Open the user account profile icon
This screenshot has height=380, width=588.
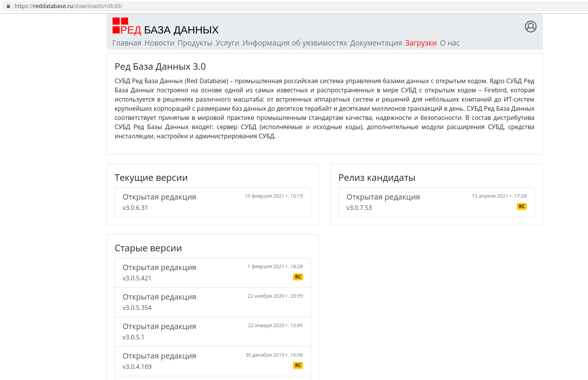click(x=530, y=26)
